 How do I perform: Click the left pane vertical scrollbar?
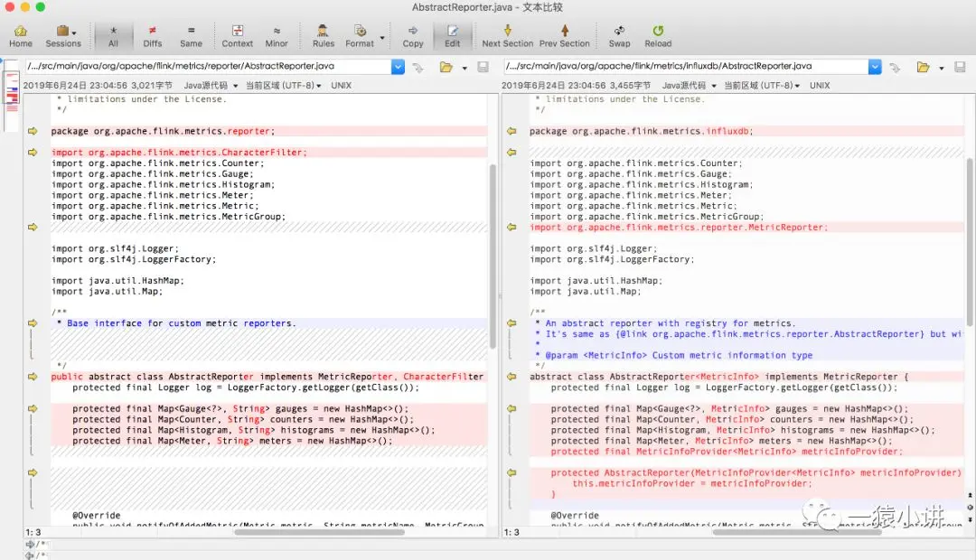(493, 255)
